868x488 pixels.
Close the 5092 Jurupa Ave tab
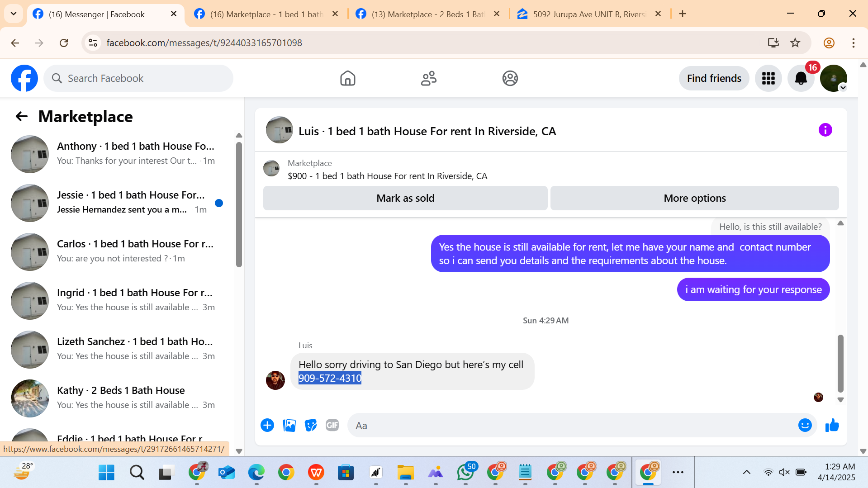click(658, 14)
